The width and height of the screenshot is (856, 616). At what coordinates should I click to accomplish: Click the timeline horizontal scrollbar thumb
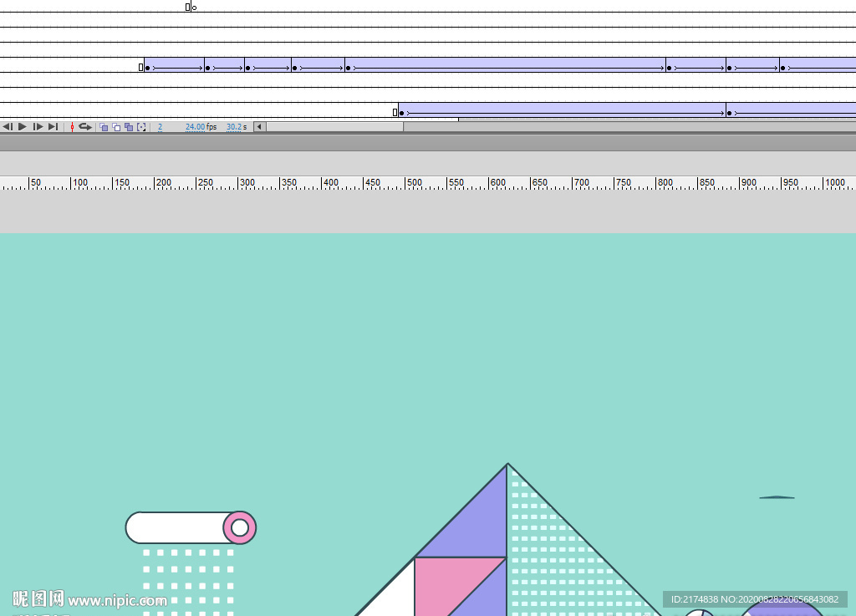[334, 126]
